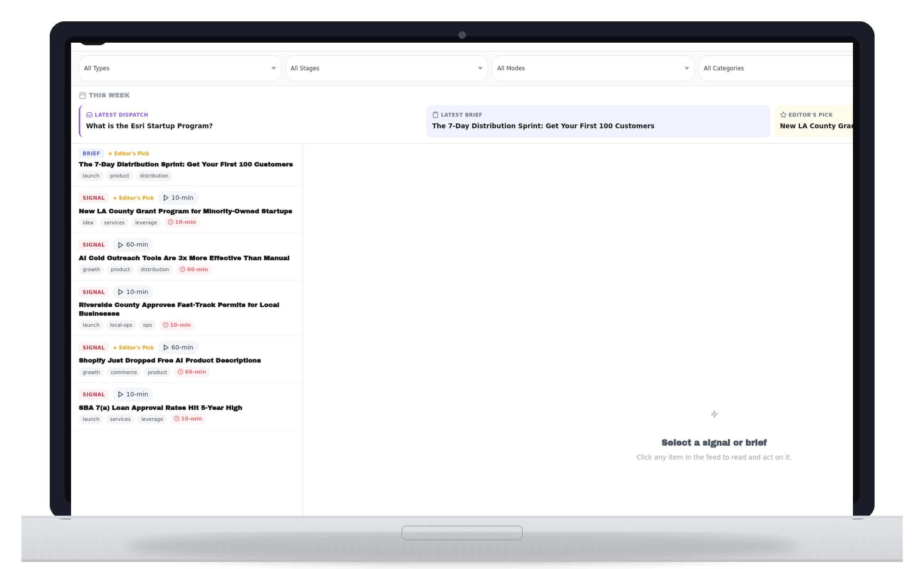Viewport: 924px width, 569px height.
Task: Click the SIGNAL badge on Riverside County item
Action: pos(93,292)
